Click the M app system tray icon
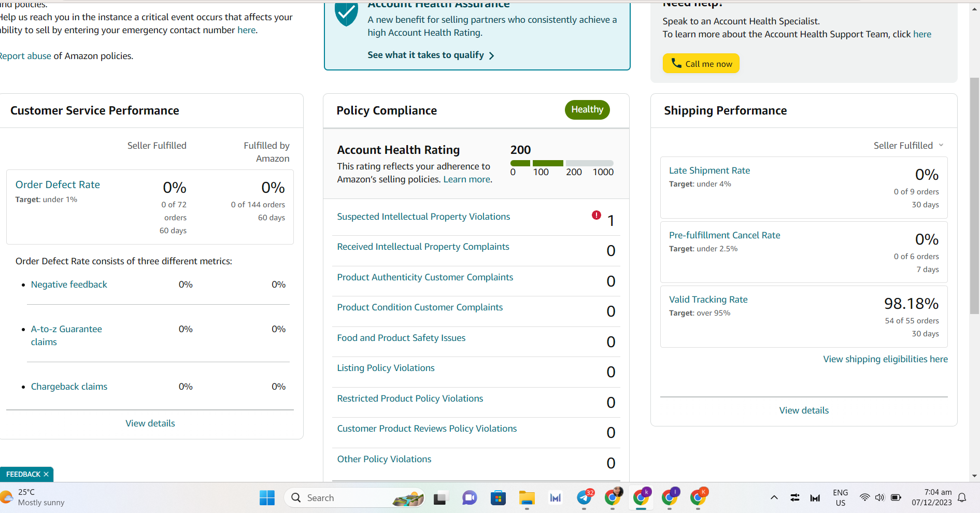Screen dimensions: 980x513 [x=815, y=498]
